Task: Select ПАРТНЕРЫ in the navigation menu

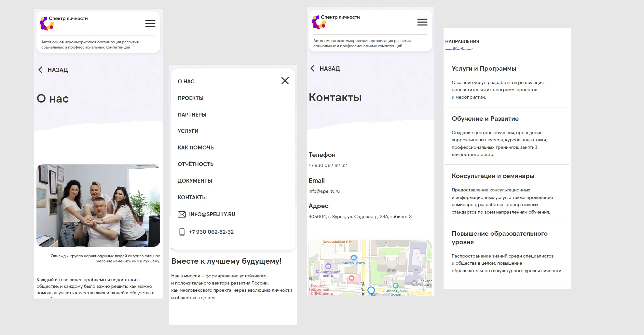Action: click(x=191, y=114)
